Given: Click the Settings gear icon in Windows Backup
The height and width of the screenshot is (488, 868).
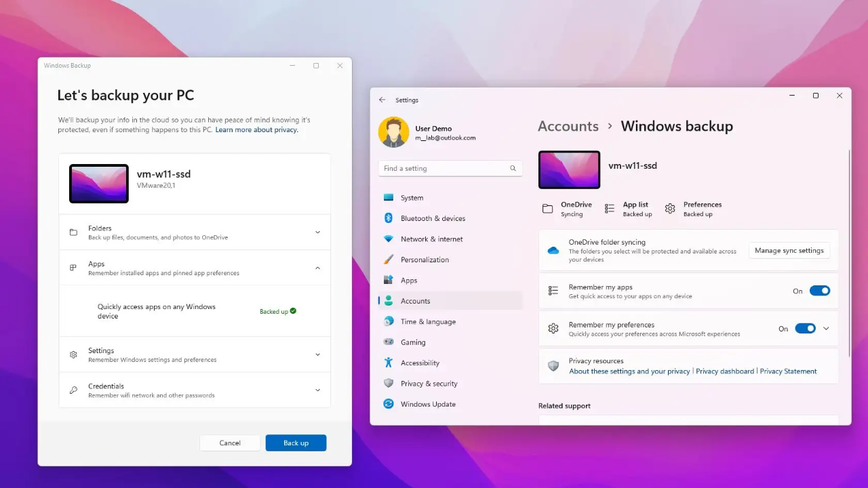Looking at the screenshot, I should (x=73, y=354).
